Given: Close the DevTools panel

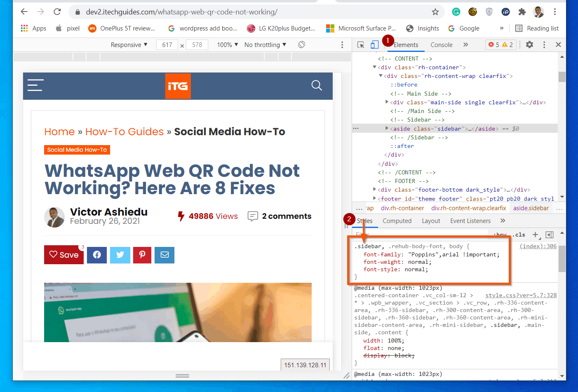Looking at the screenshot, I should pos(558,45).
